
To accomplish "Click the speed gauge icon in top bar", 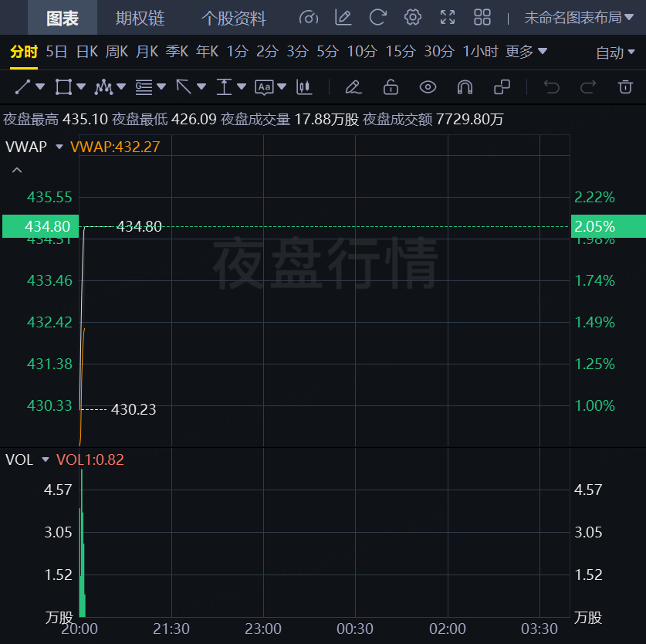I will tap(309, 18).
